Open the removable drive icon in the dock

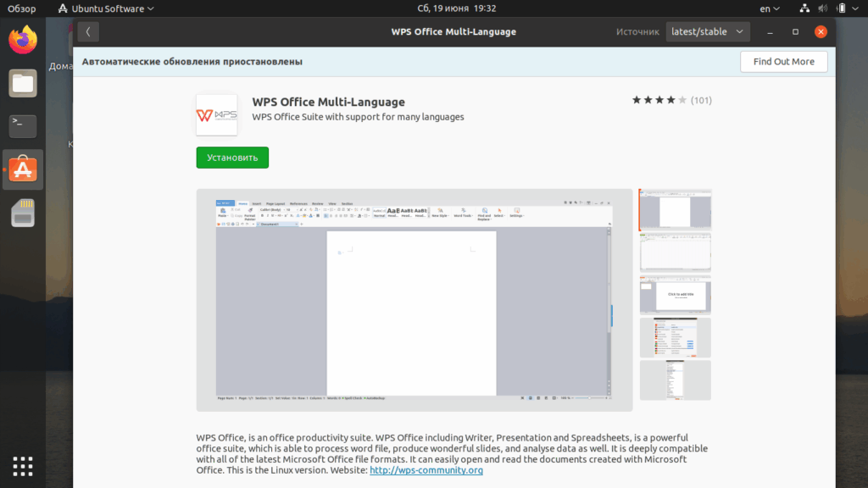click(23, 213)
